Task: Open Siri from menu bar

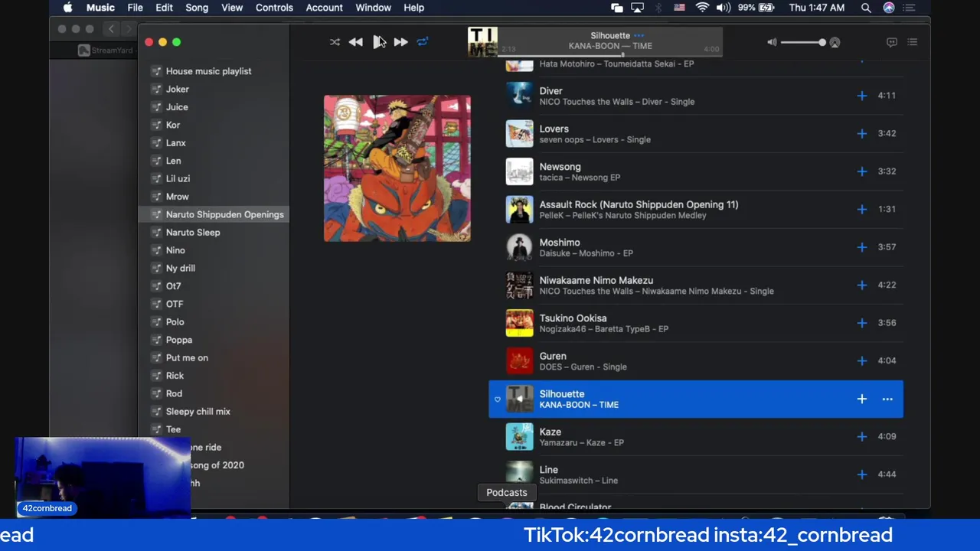Action: [889, 8]
